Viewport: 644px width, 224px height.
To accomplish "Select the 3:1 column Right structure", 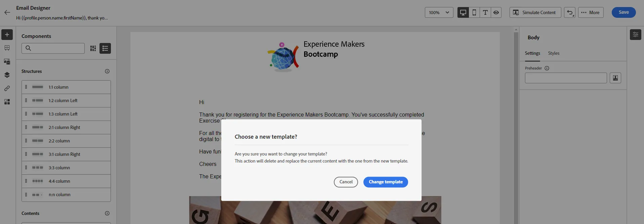I will tap(66, 154).
